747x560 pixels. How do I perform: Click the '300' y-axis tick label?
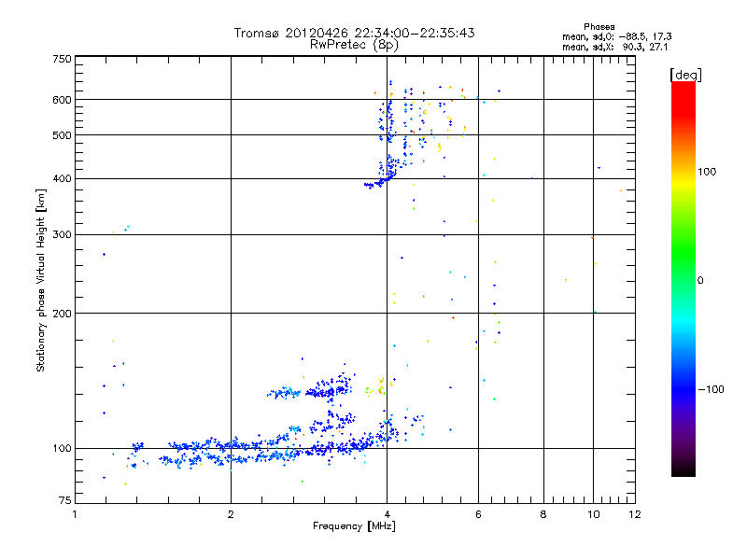click(62, 234)
